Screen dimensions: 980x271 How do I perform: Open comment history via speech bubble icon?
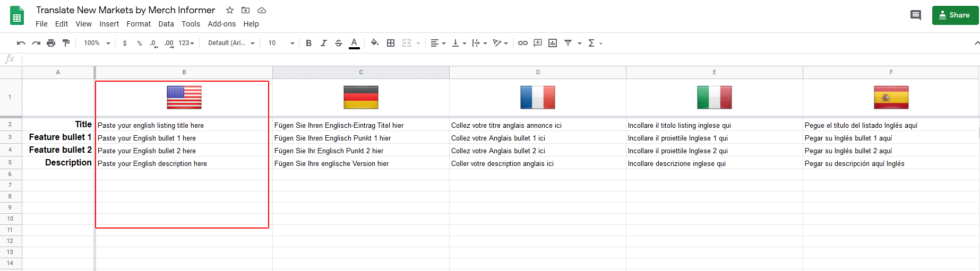(915, 15)
